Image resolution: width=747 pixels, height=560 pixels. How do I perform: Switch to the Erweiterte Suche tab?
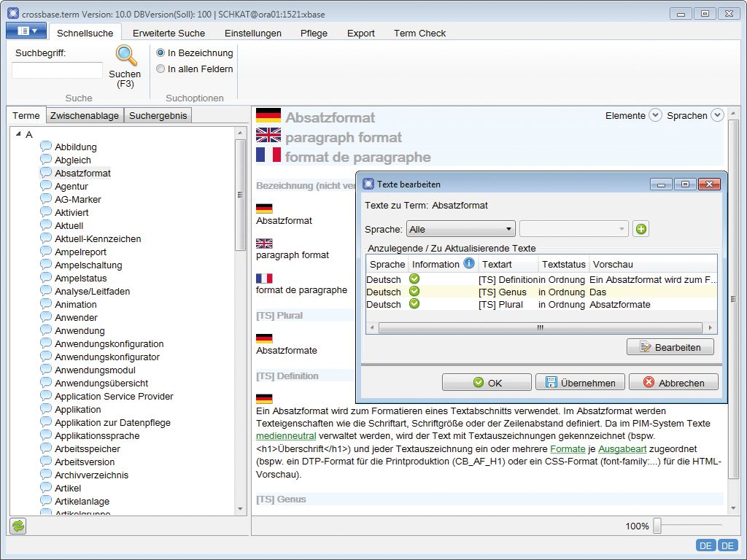(169, 34)
